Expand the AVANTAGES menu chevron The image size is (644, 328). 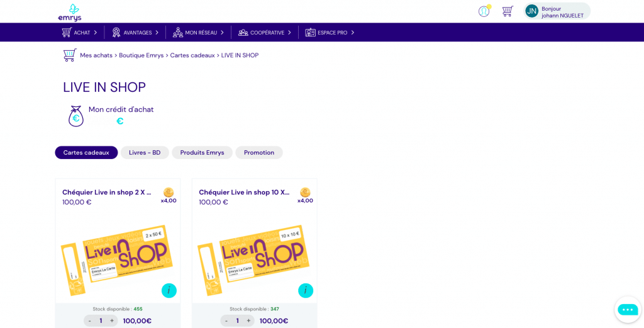click(157, 33)
